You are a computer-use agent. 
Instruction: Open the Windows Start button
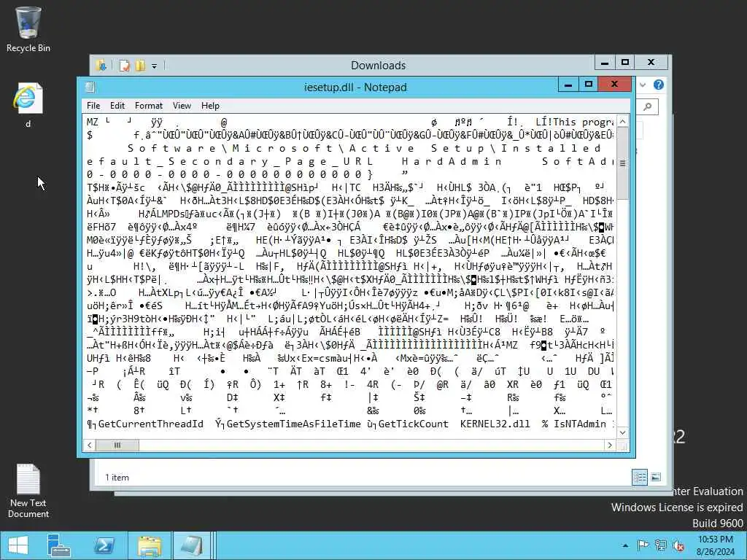[x=18, y=545]
